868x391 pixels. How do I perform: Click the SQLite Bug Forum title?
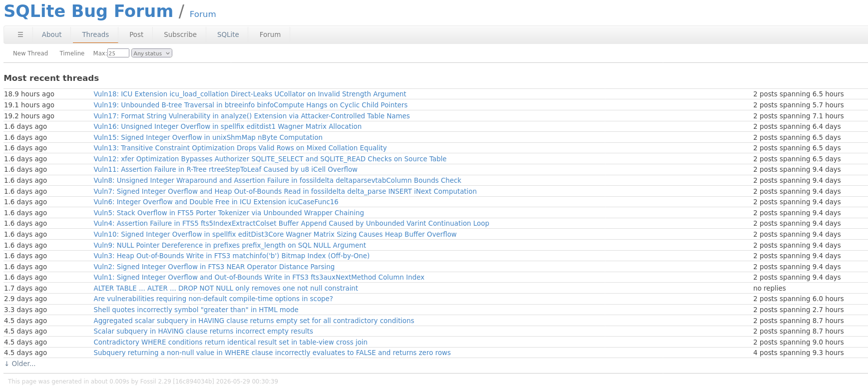coord(88,11)
